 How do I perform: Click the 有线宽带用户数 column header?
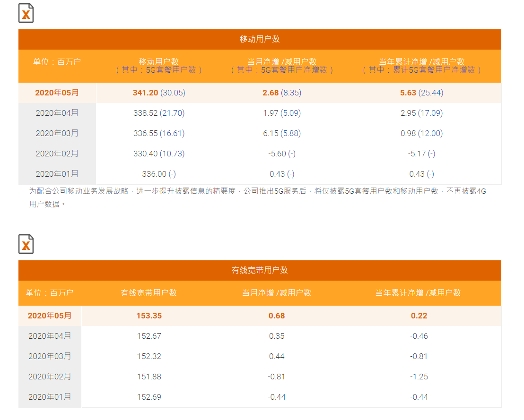click(149, 293)
